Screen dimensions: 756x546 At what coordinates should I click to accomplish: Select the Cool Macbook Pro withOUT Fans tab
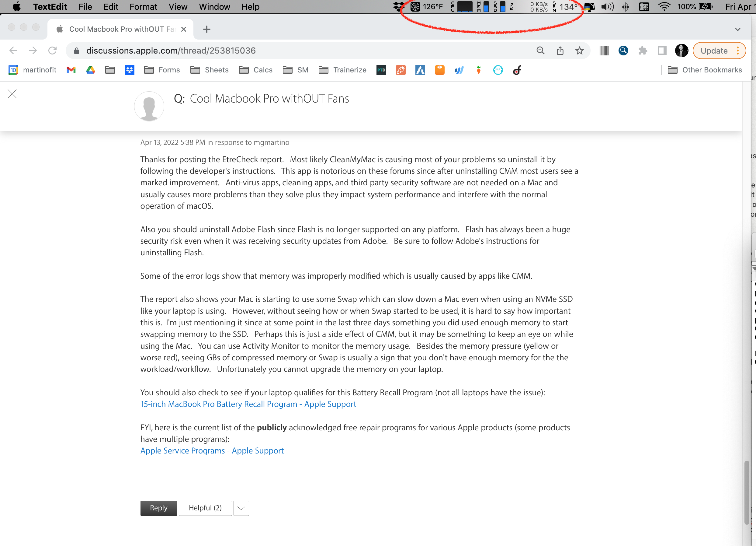[x=120, y=29]
